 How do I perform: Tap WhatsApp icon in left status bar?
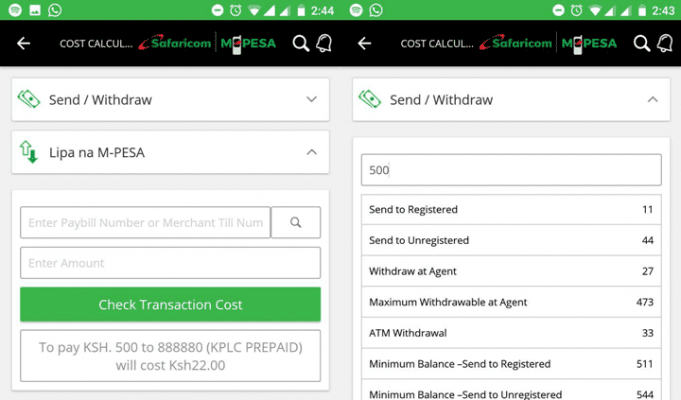55,10
